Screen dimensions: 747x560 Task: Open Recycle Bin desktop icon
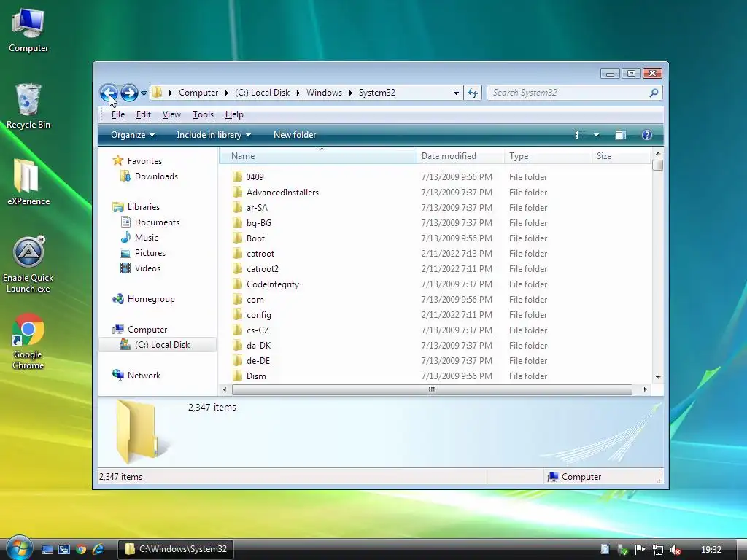pos(28,106)
